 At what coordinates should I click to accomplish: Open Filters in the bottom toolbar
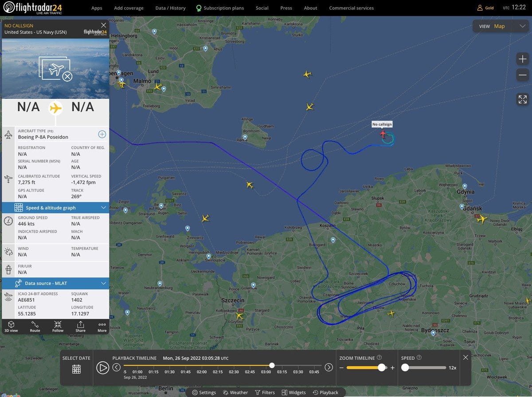tap(265, 393)
